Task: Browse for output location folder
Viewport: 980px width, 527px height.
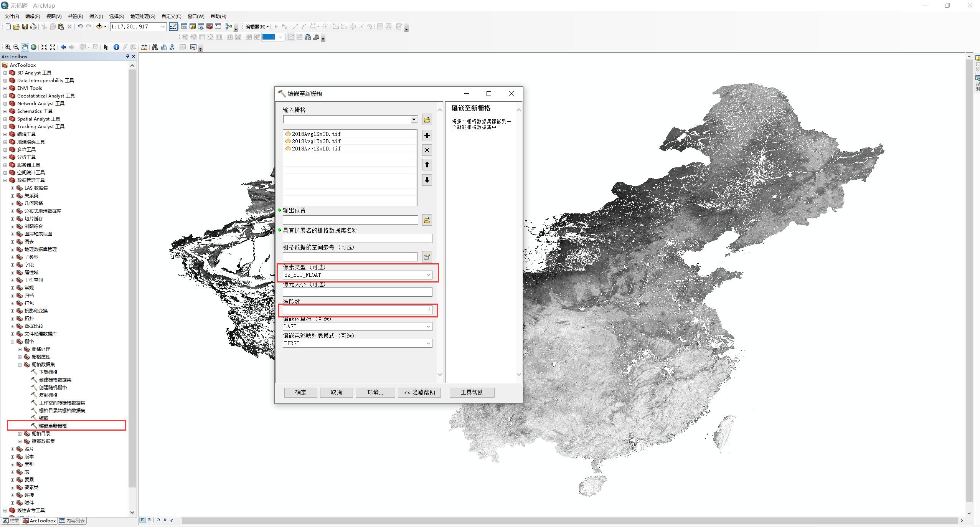Action: tap(427, 220)
